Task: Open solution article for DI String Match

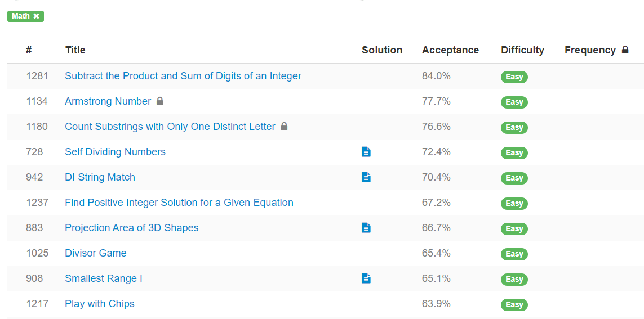Action: 366,177
